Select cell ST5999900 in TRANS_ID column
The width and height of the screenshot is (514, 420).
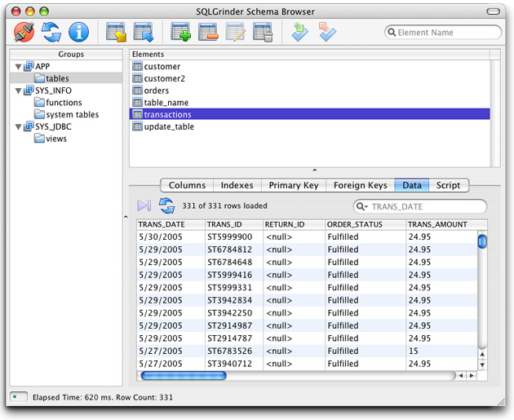click(234, 237)
